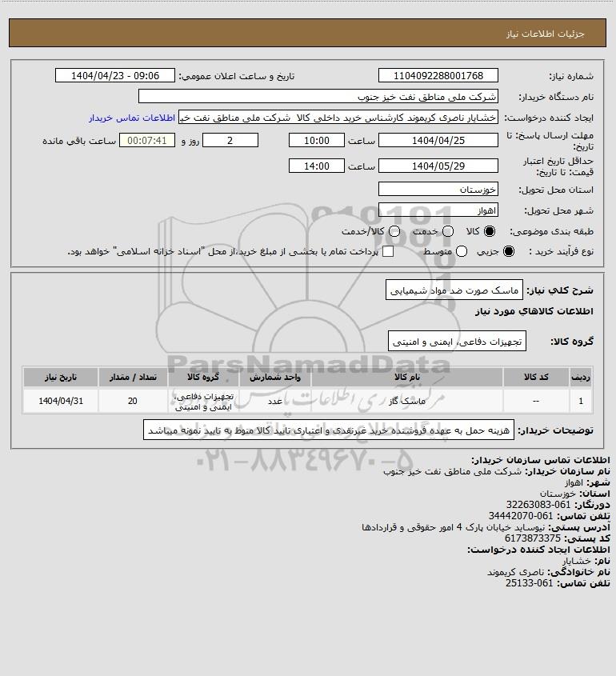Click the price validity date 1404/05/29
616x676 pixels.
pos(438,166)
